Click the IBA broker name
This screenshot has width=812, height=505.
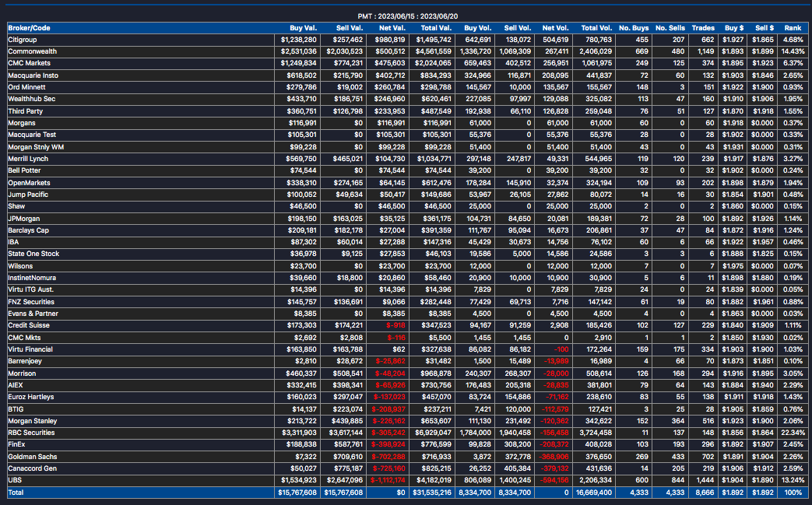click(x=13, y=242)
